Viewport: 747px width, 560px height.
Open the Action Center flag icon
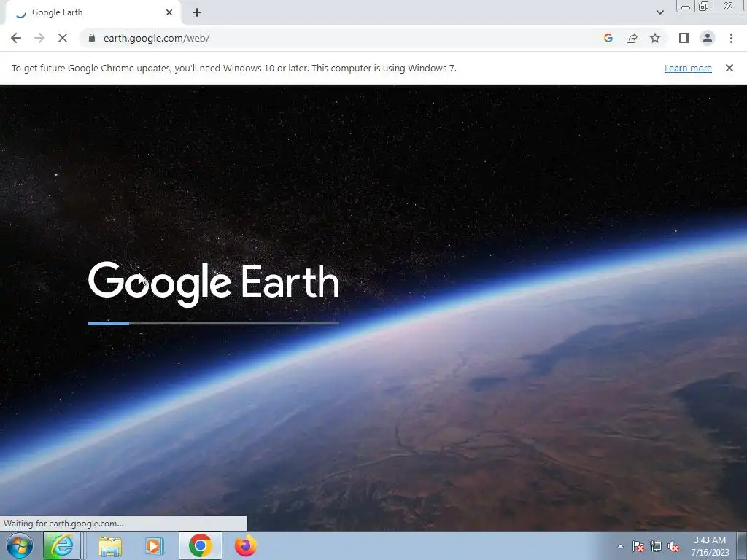coord(638,546)
